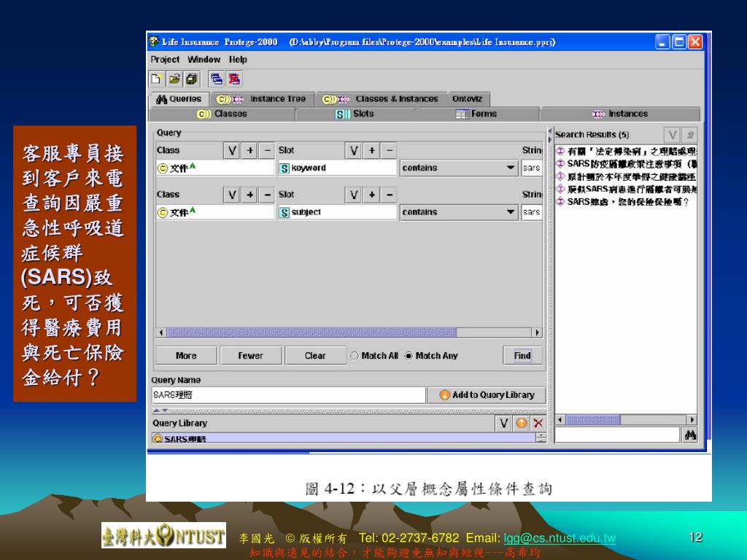
Task: Go to the Classes tab
Action: 222,114
